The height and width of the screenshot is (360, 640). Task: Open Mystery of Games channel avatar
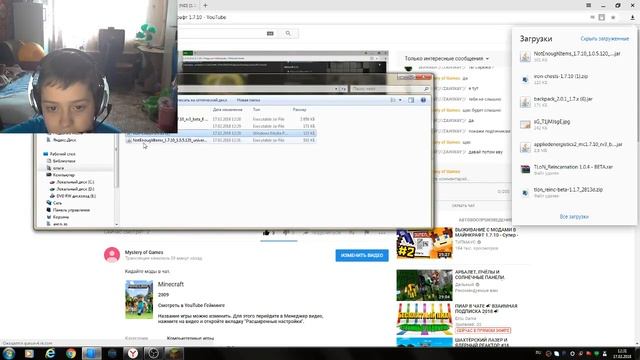coord(112,255)
